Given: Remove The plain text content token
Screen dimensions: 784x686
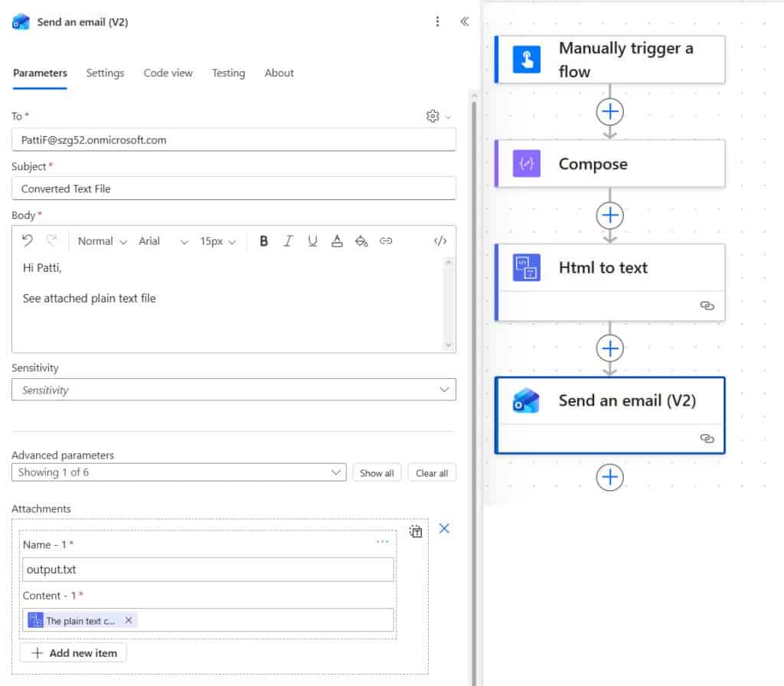Looking at the screenshot, I should [x=129, y=620].
